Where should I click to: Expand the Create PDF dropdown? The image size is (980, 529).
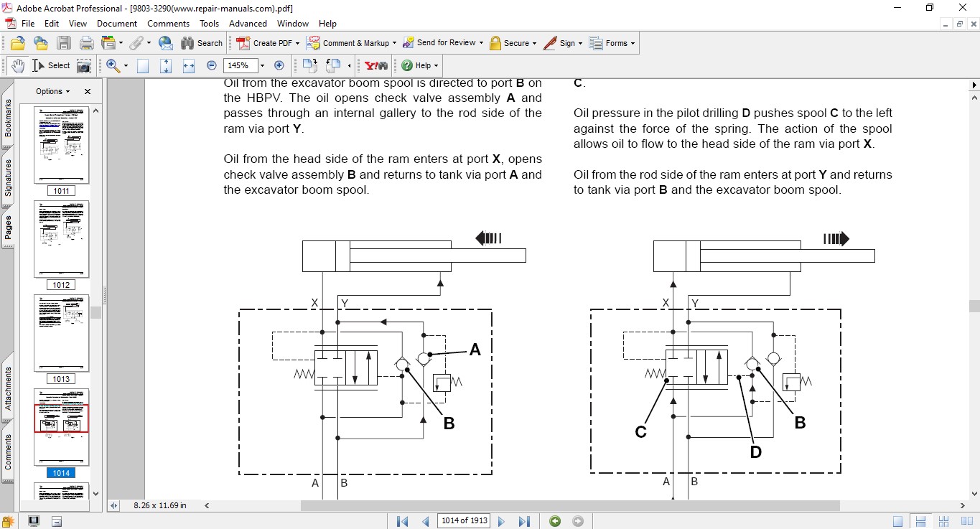point(297,43)
